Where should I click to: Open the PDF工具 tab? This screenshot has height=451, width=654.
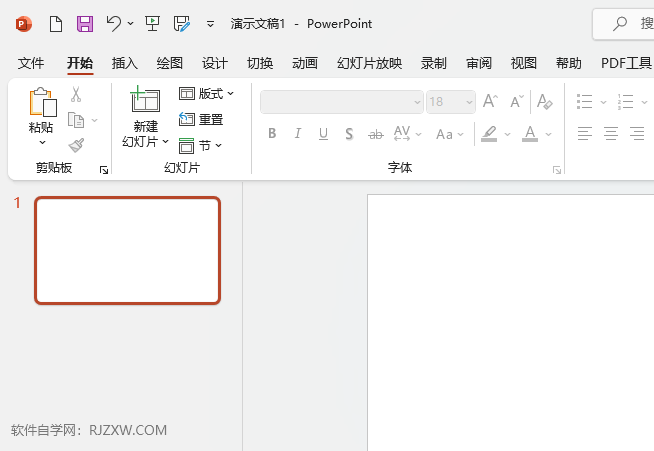tap(626, 63)
